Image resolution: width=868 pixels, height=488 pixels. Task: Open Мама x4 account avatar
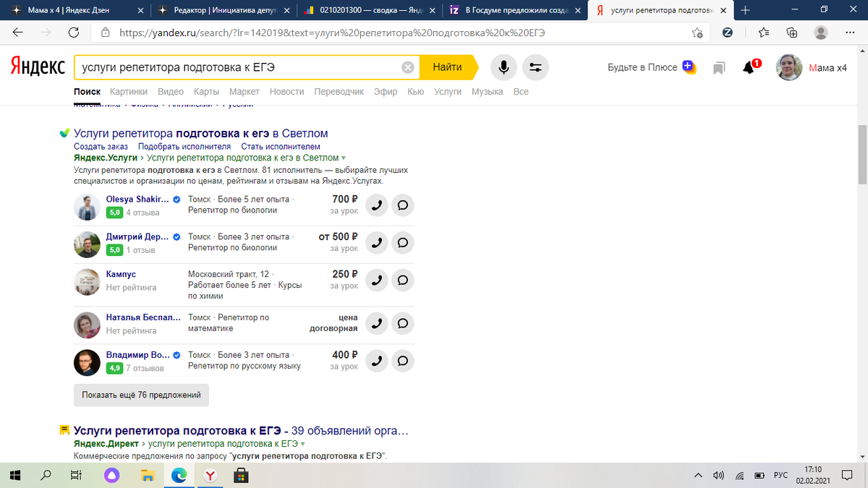[x=789, y=67]
